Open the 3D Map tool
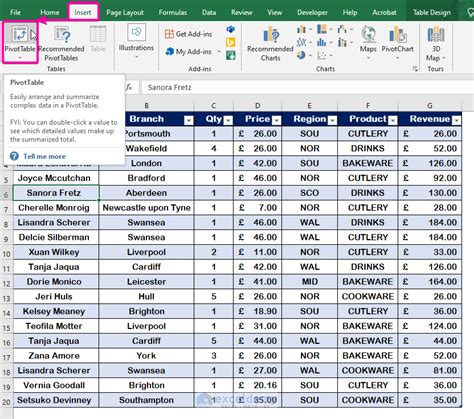 click(436, 44)
